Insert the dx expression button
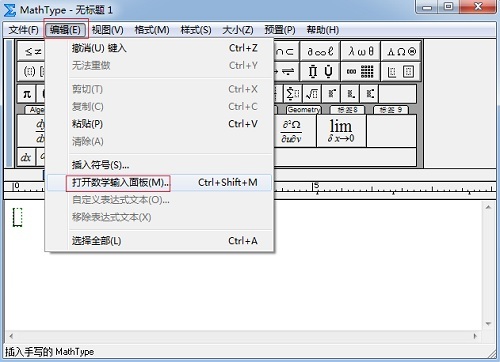500x362 pixels. 26,157
